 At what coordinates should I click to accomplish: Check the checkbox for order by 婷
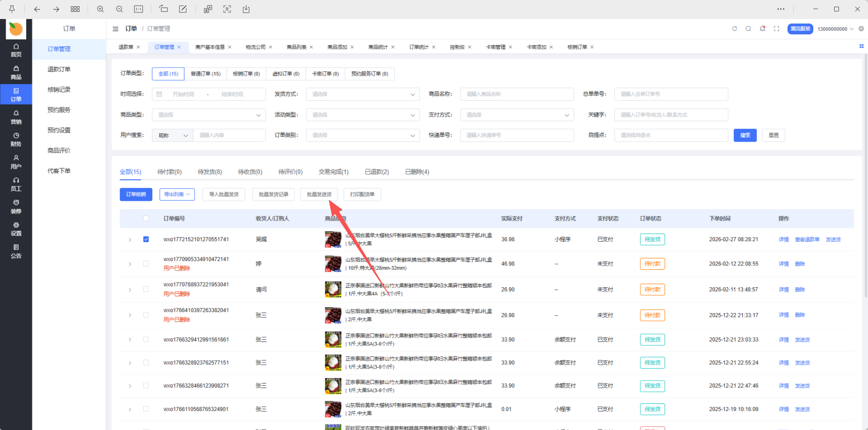146,264
